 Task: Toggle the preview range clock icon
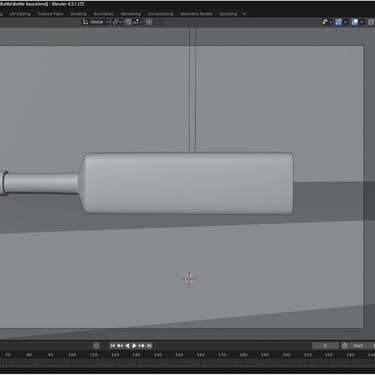[x=344, y=346]
